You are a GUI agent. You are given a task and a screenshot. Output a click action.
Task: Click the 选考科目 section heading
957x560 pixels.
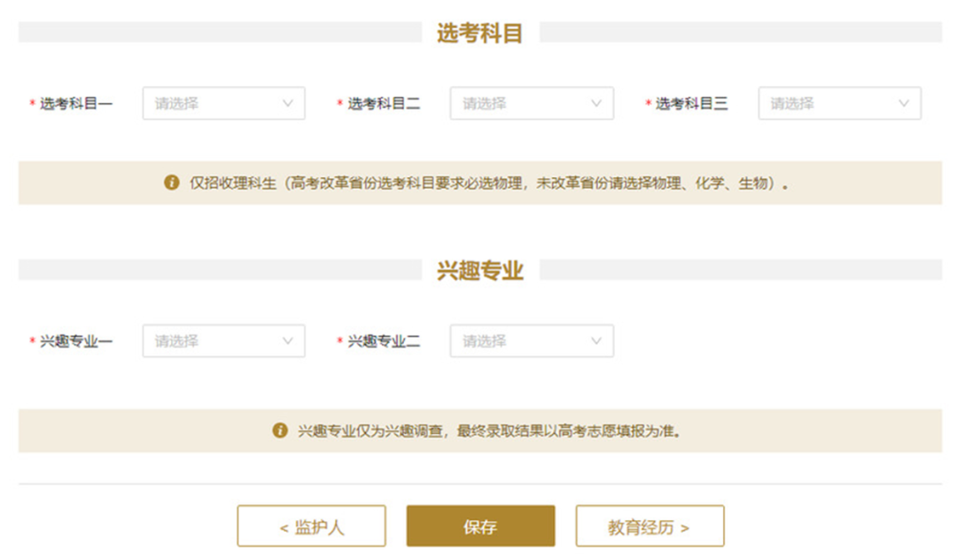[x=478, y=32]
